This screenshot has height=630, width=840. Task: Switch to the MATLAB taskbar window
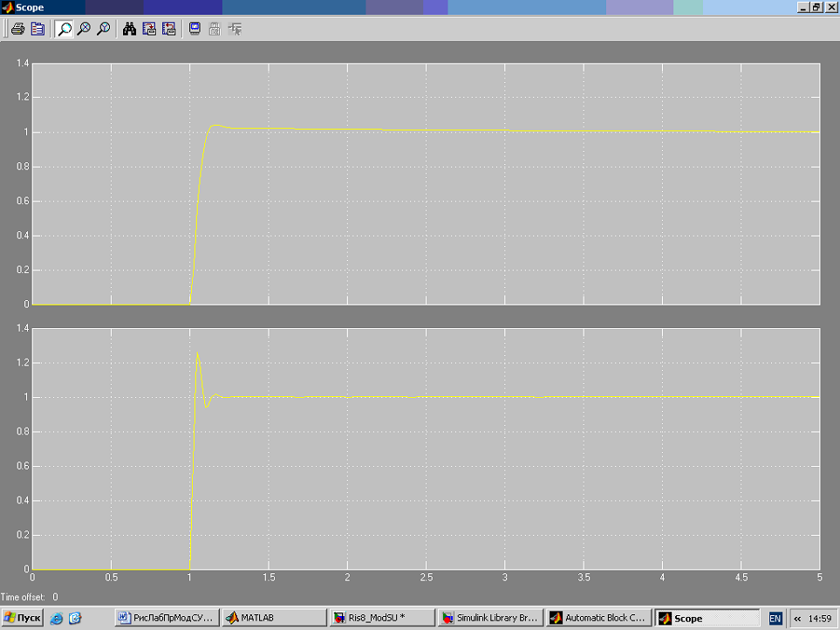(x=274, y=618)
